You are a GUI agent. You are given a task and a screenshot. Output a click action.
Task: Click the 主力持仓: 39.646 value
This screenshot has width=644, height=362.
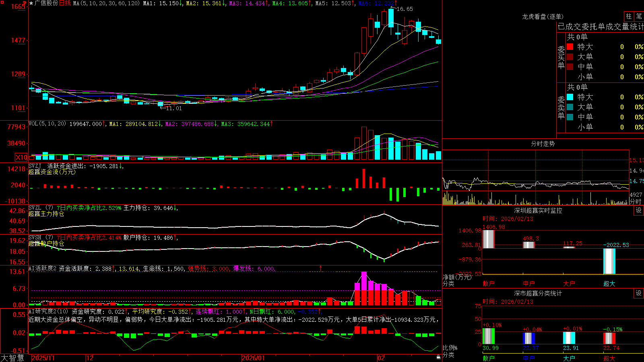tap(149, 208)
